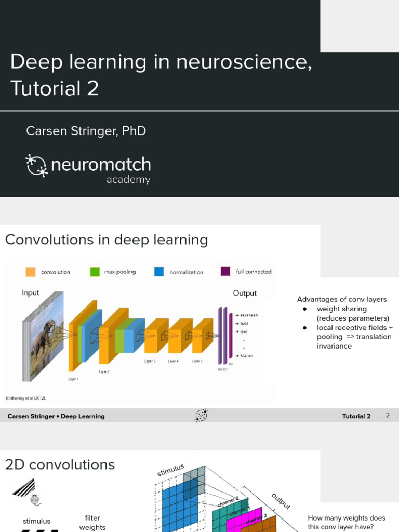
Task: Click the Neuromatch logo in slide footer
Action: click(x=201, y=416)
